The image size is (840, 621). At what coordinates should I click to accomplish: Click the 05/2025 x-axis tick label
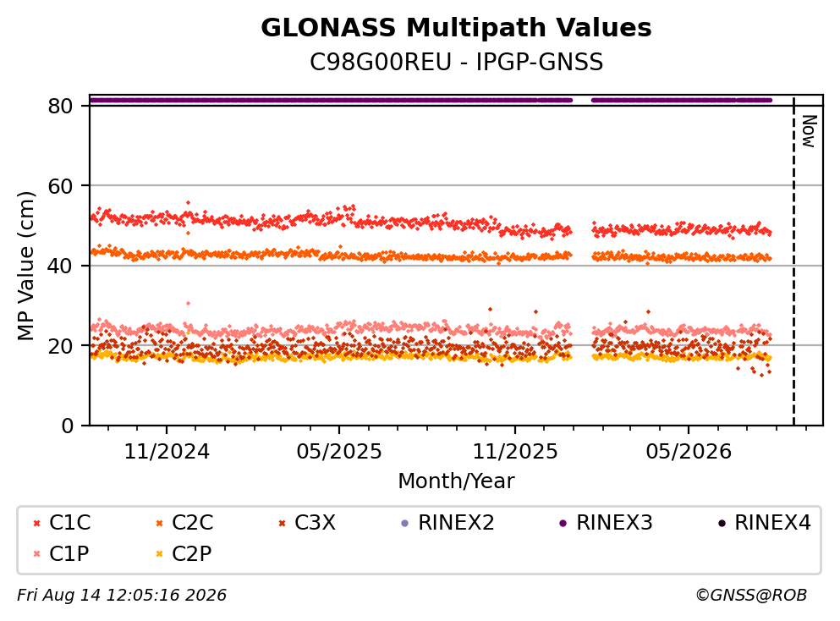click(x=339, y=452)
